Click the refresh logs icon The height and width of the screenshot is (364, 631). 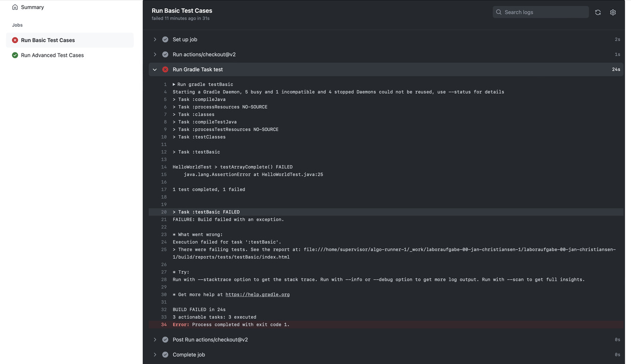[598, 12]
